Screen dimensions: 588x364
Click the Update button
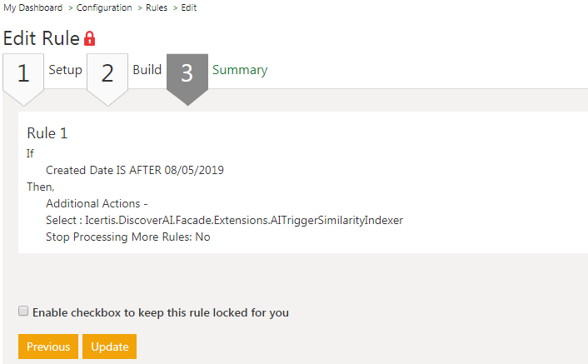109,347
